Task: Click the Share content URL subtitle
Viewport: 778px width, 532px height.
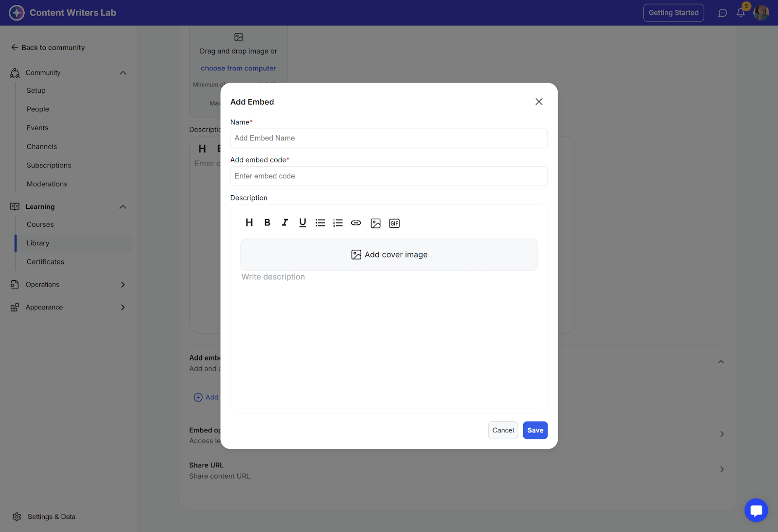Action: point(219,477)
